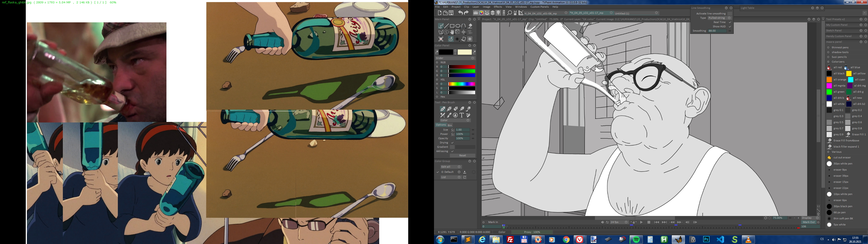Screen dimensions: 868x244
Task: Toggle the loop playback icon
Action: 607,222
